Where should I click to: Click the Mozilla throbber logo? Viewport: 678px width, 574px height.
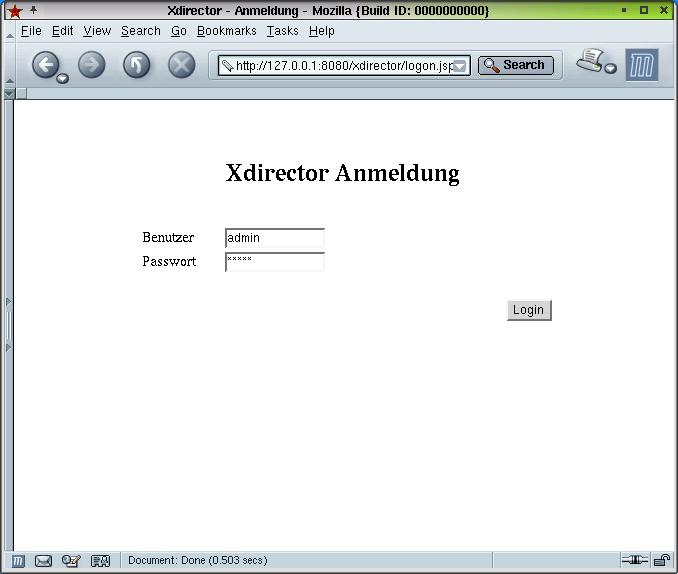(642, 65)
